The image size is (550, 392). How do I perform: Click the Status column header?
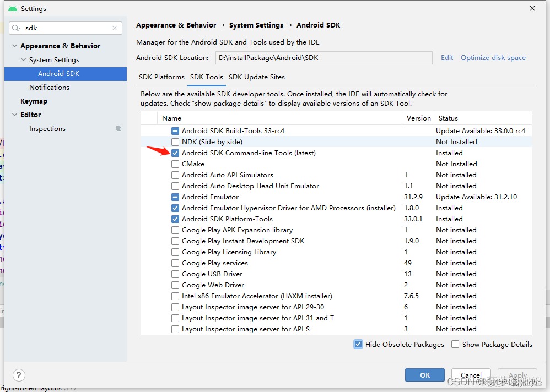tap(483, 118)
